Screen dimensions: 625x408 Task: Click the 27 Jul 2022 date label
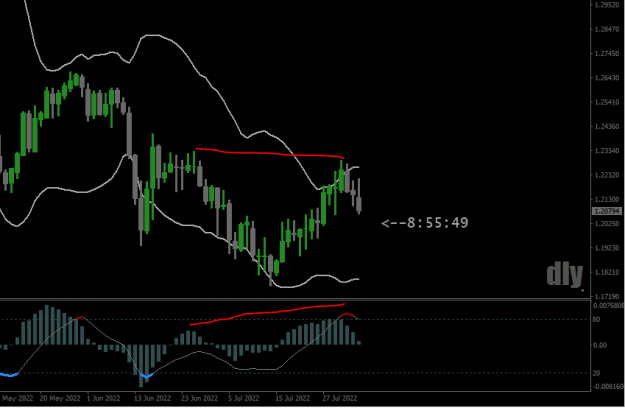coord(340,398)
